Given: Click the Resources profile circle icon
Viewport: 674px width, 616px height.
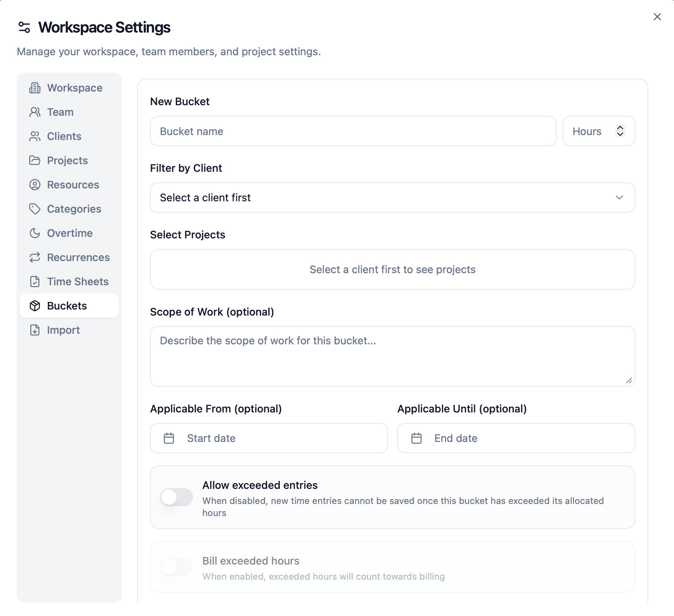Looking at the screenshot, I should 35,185.
